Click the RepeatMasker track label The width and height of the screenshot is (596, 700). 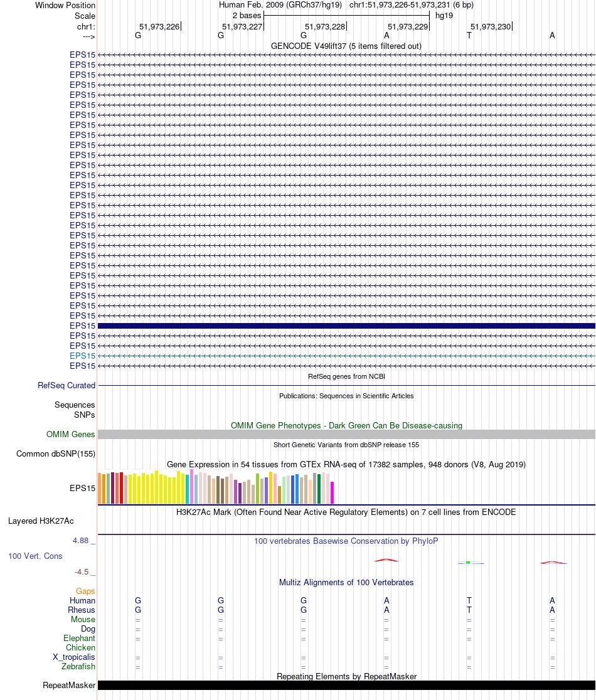69,686
